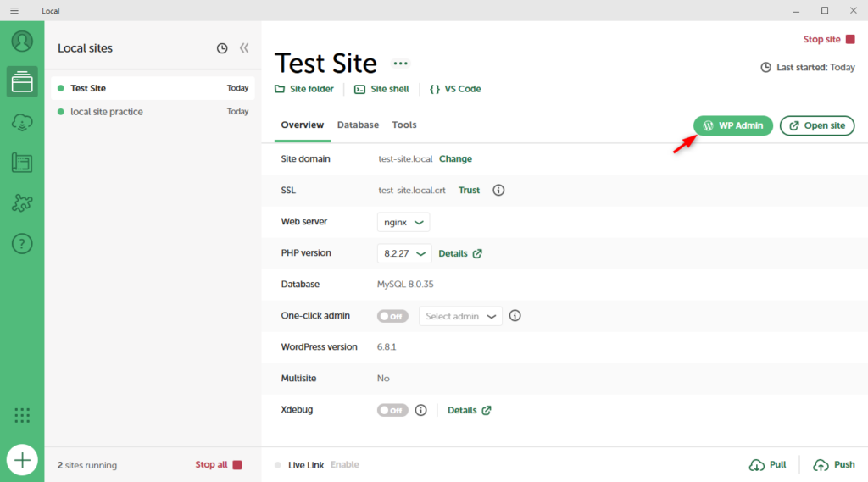Image resolution: width=868 pixels, height=482 pixels.
Task: Minimize the Local window
Action: pyautogui.click(x=796, y=10)
